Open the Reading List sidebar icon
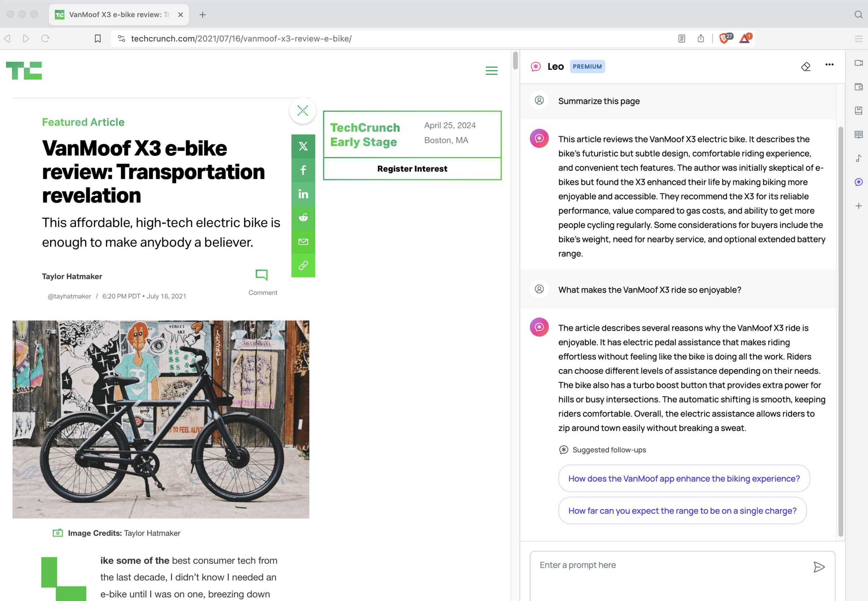 (859, 135)
